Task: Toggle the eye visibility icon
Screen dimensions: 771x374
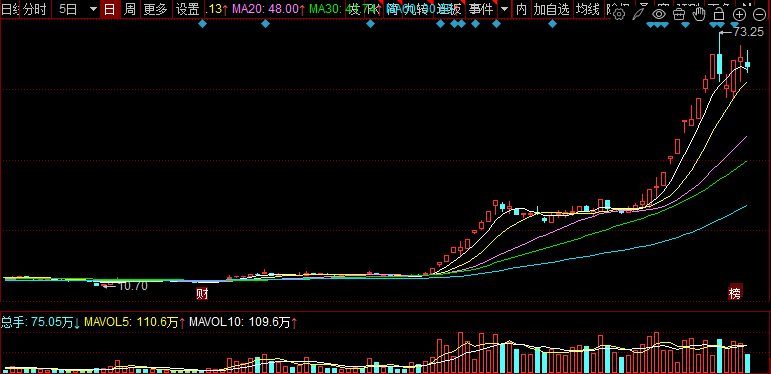Action: pos(659,14)
